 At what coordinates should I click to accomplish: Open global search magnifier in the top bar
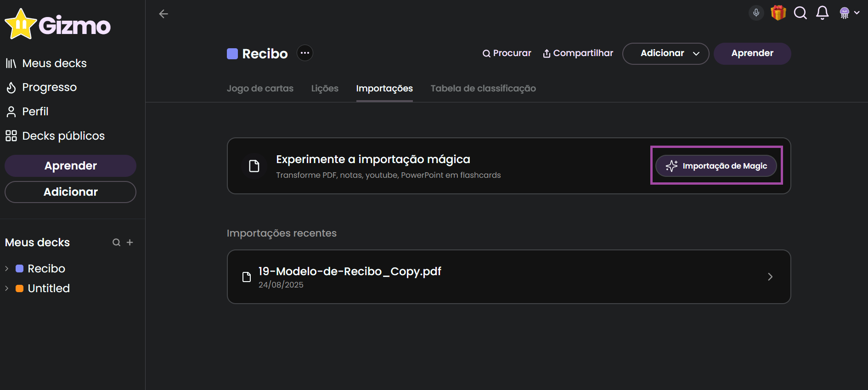click(800, 13)
